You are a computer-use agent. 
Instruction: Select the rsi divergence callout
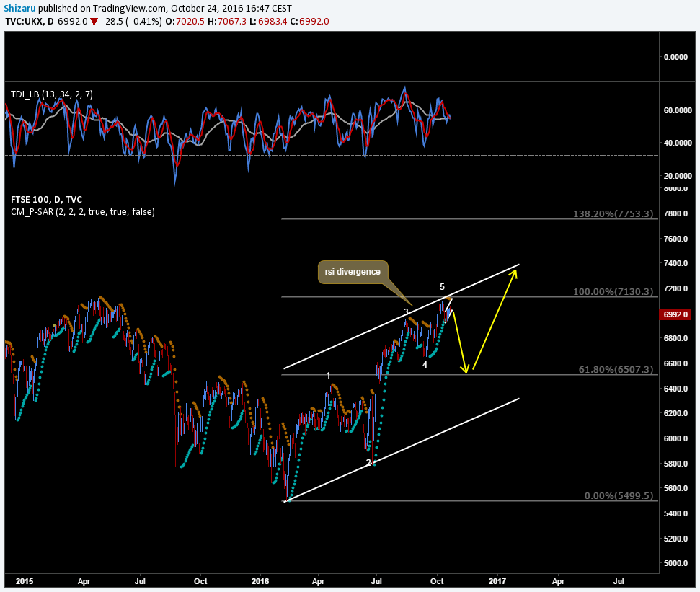pos(353,272)
